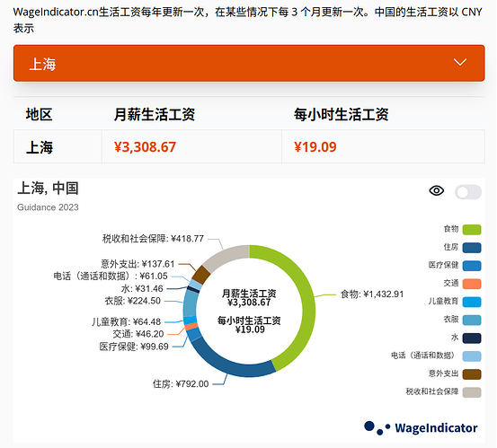Click the 电话（通话和数据）legend swatch

tap(472, 356)
